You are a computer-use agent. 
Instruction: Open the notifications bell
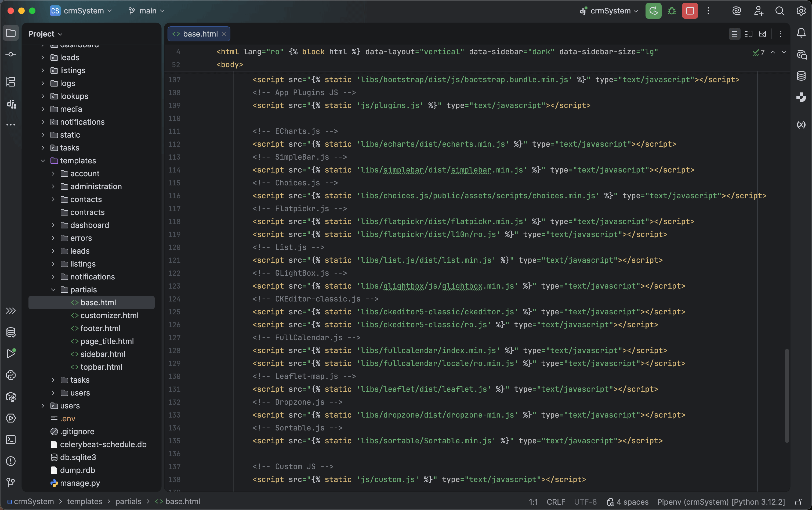point(801,33)
